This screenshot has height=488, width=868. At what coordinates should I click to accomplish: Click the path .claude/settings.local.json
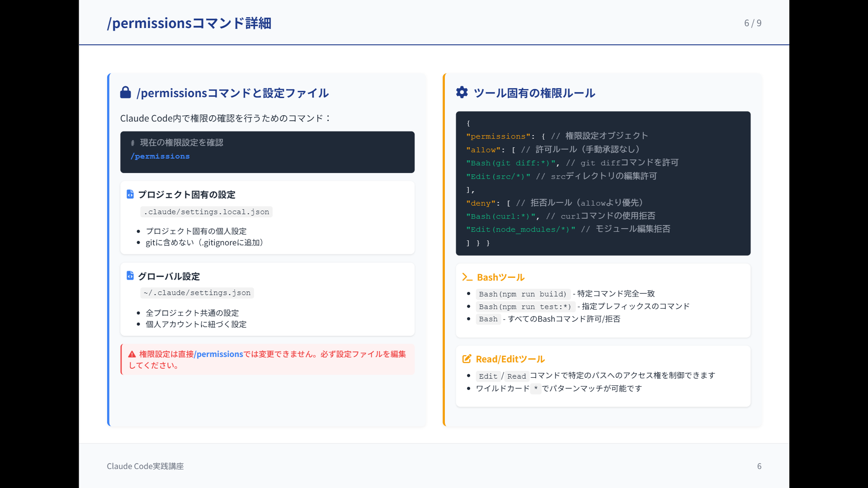tap(206, 212)
